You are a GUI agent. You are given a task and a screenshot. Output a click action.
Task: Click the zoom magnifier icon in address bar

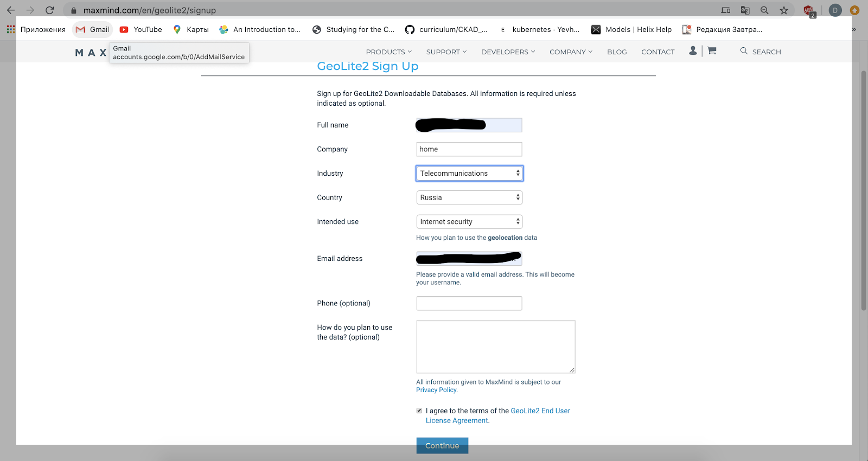(x=764, y=10)
